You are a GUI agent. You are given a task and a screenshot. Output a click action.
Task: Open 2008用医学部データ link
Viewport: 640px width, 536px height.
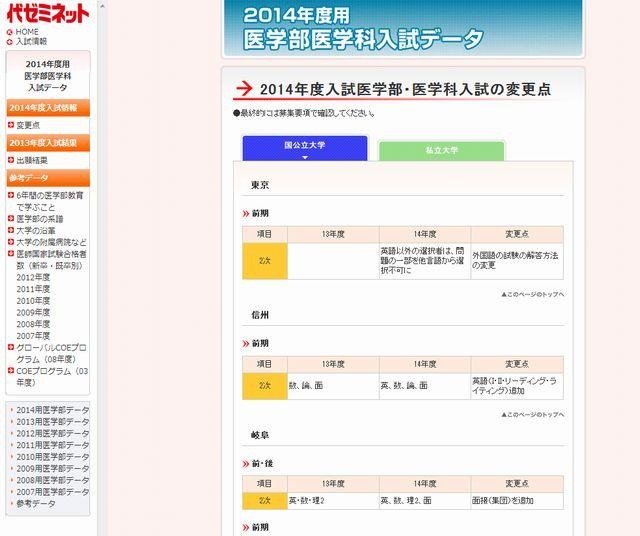point(53,480)
